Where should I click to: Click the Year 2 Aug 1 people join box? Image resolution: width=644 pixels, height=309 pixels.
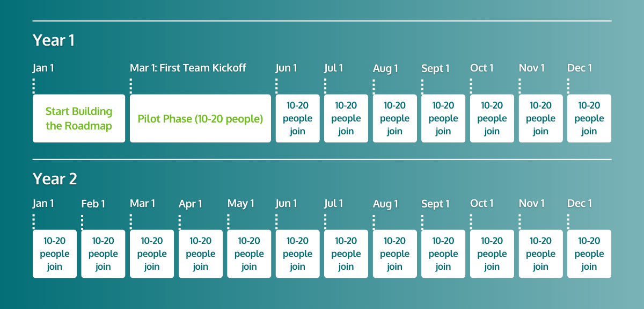click(x=394, y=254)
